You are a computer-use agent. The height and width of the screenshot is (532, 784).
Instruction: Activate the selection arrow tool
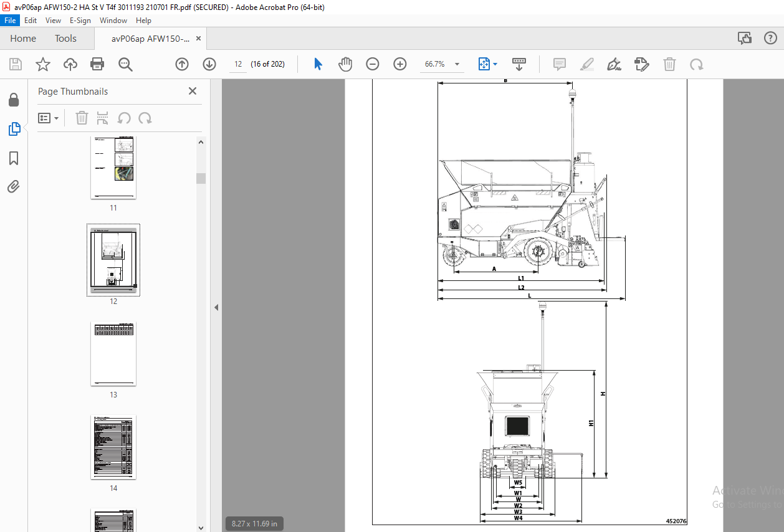tap(318, 64)
